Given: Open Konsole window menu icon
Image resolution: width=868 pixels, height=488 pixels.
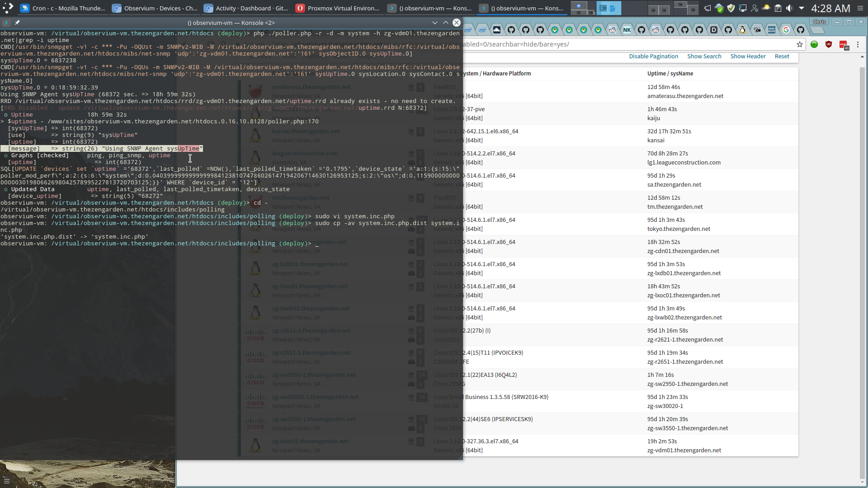Looking at the screenshot, I should click(x=6, y=23).
